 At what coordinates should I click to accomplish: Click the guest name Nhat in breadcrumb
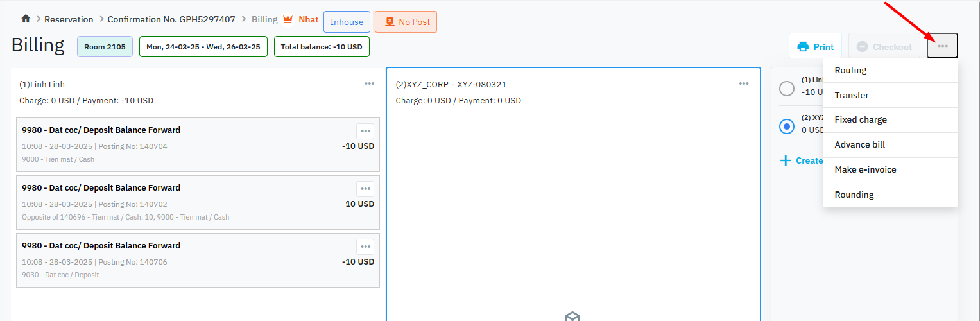click(x=309, y=19)
